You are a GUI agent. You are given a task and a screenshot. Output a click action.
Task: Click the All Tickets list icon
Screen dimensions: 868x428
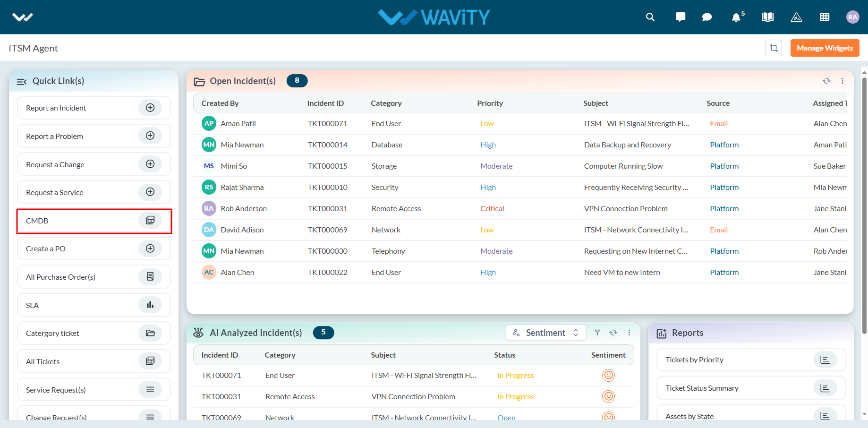tap(150, 361)
